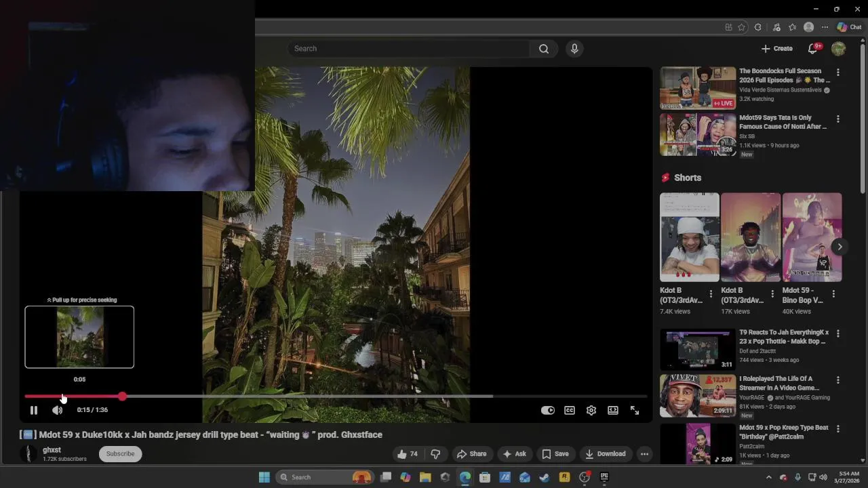The width and height of the screenshot is (868, 488).
Task: Enter fullscreen mode
Action: (x=635, y=410)
